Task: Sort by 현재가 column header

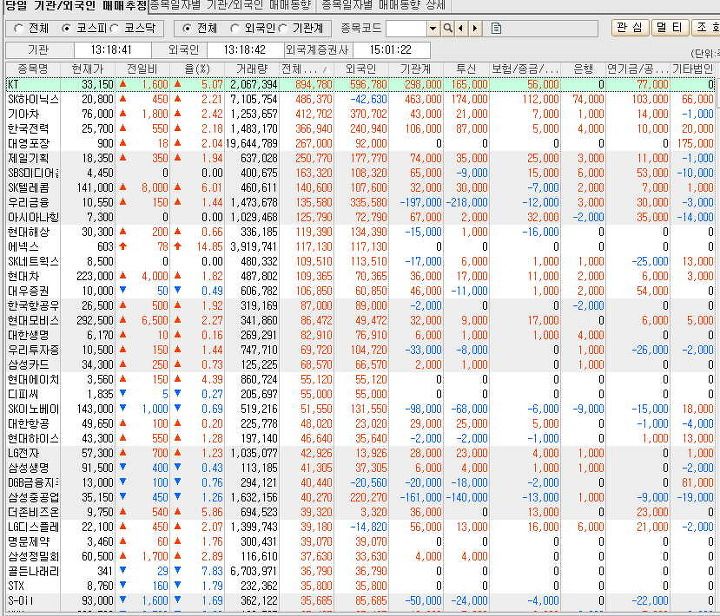Action: tap(87, 69)
